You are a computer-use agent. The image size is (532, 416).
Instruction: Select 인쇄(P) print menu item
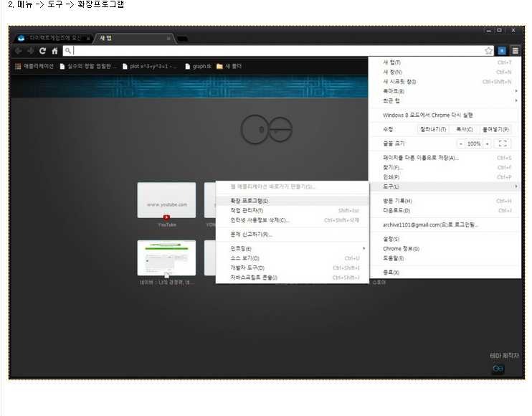tap(445, 177)
